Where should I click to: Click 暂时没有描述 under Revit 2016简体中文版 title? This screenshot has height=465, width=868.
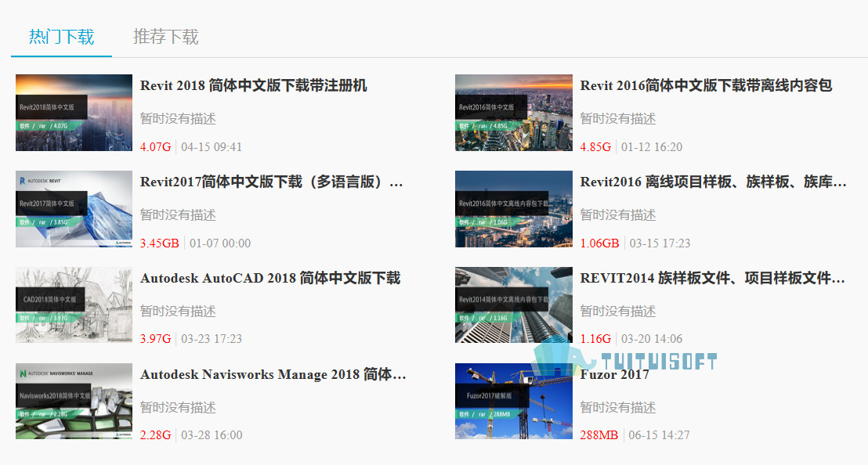[x=618, y=119]
